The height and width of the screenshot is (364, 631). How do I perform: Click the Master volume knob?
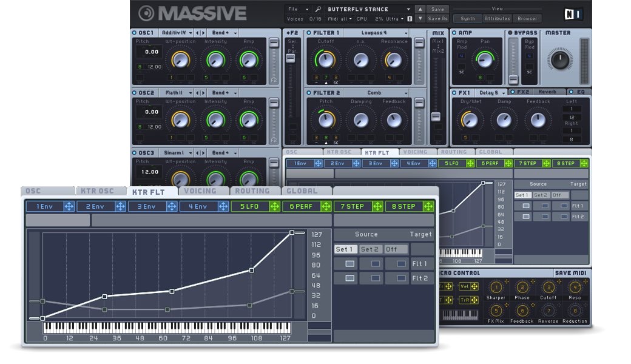point(559,59)
